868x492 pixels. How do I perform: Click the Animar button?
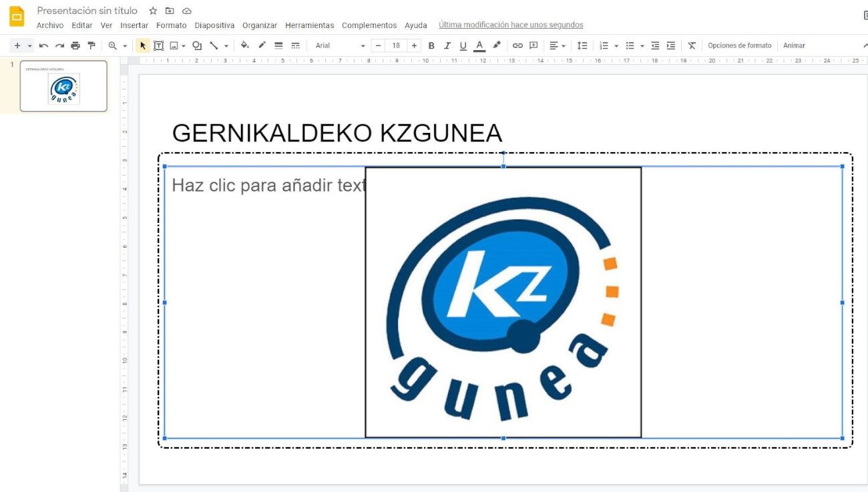(794, 45)
